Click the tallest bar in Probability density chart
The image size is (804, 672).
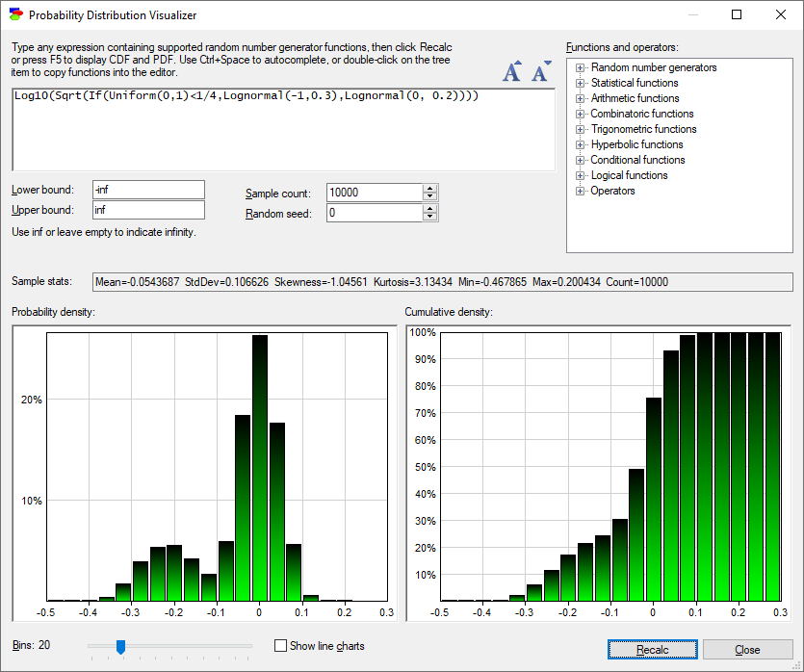tap(260, 468)
